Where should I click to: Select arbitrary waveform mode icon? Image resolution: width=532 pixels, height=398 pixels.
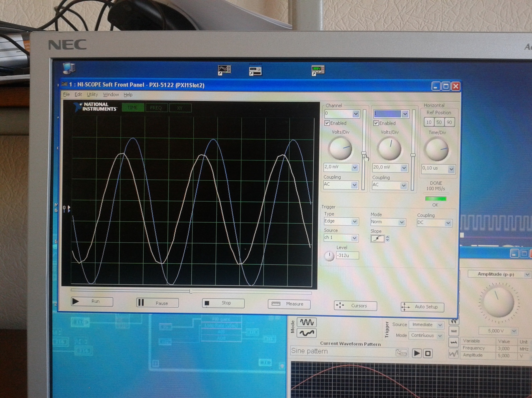(x=307, y=333)
